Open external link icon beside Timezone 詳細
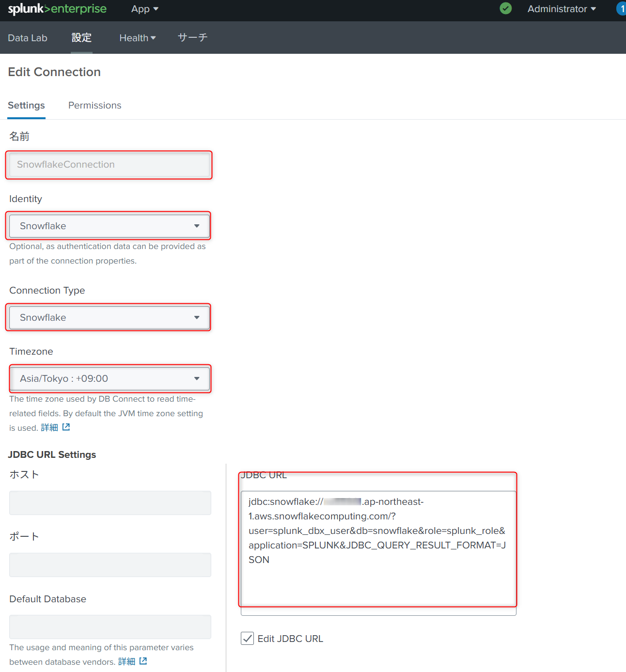This screenshot has width=626, height=672. pos(66,427)
